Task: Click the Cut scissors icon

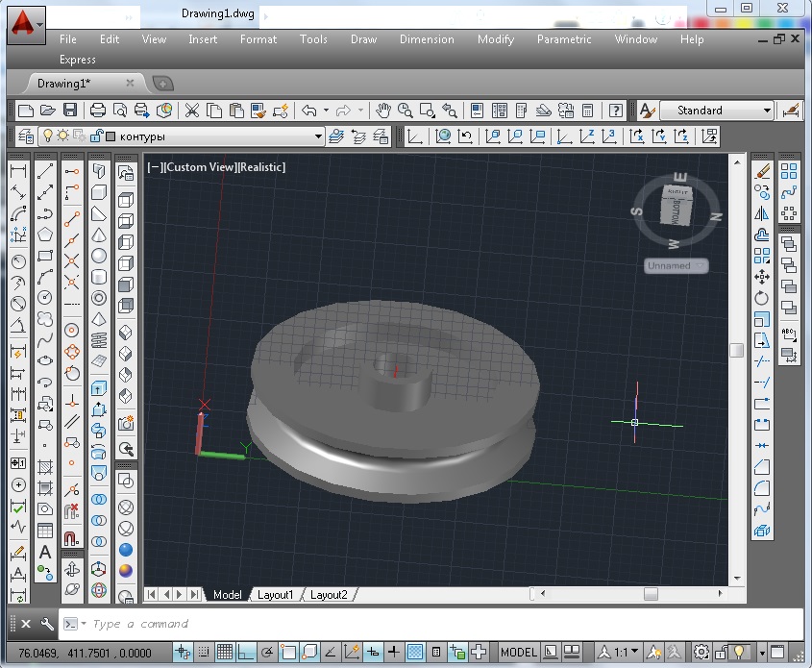Action: pyautogui.click(x=192, y=111)
